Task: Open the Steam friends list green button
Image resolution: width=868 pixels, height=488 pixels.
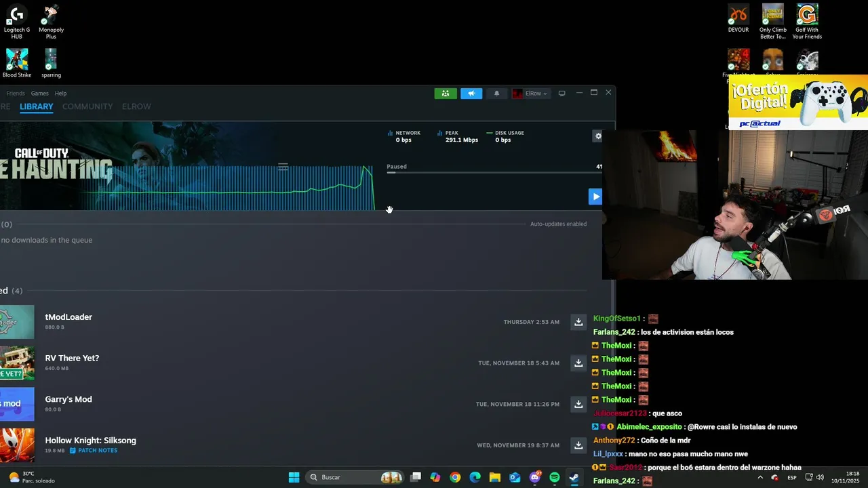Action: pyautogui.click(x=446, y=94)
